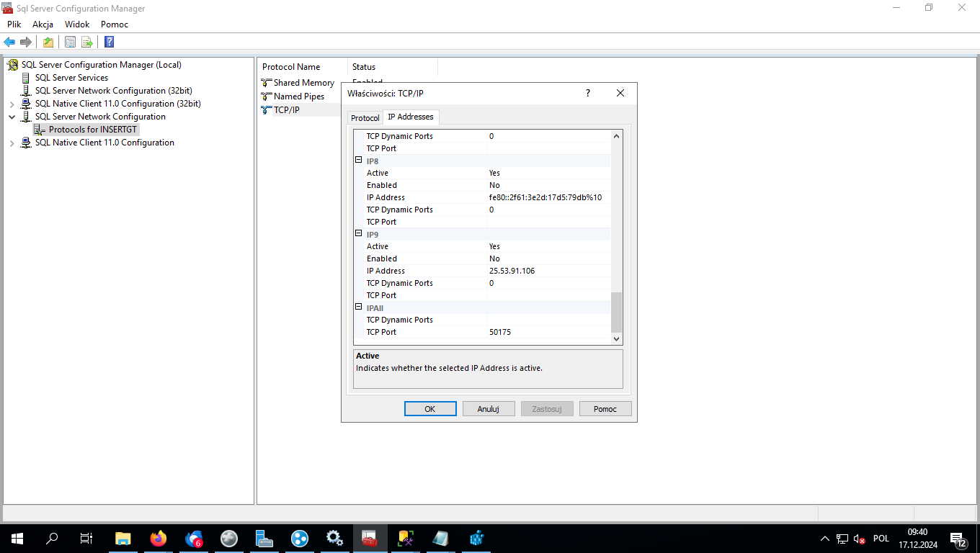Click the SQL Server Configuration Manager taskbar icon
Screen dimensions: 980x553
click(370, 538)
